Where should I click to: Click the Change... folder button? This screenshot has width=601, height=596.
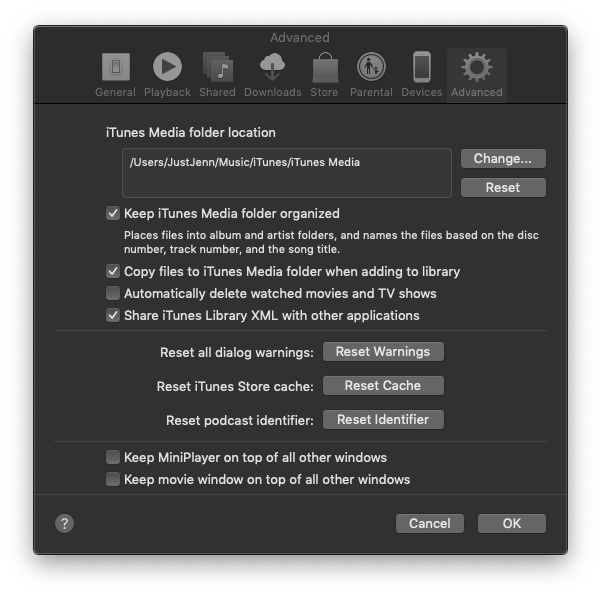(x=503, y=158)
